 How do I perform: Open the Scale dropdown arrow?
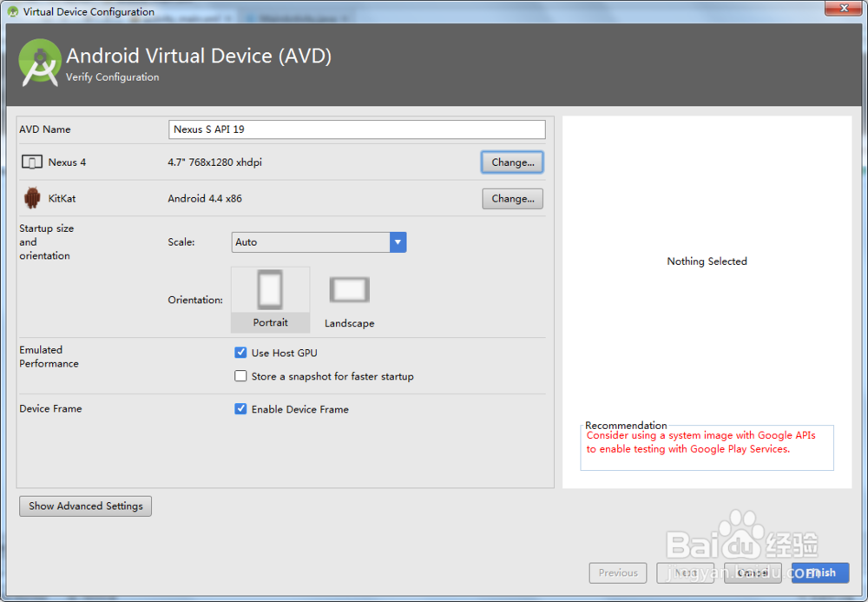[398, 241]
